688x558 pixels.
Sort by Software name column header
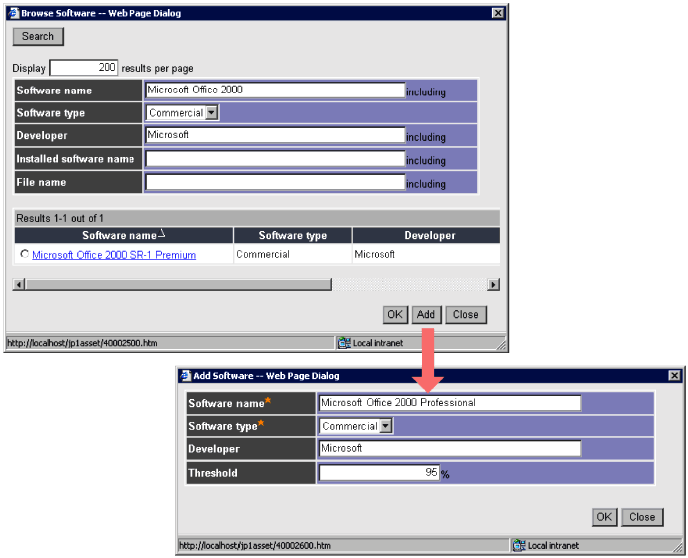coord(124,235)
